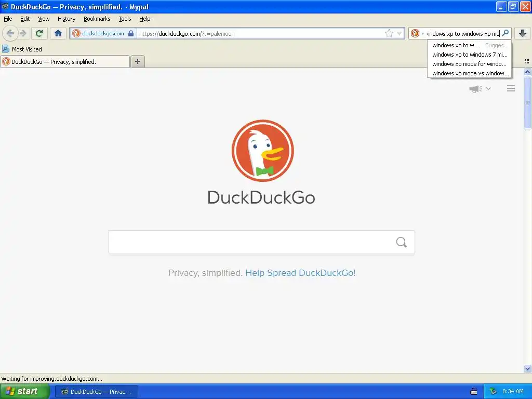Open the DuckDuckGo hamburger menu

[x=511, y=88]
